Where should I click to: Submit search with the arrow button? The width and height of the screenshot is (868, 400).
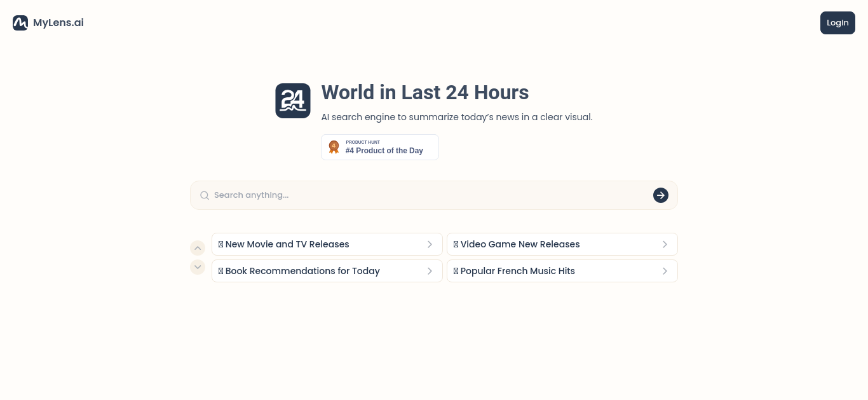click(x=661, y=195)
